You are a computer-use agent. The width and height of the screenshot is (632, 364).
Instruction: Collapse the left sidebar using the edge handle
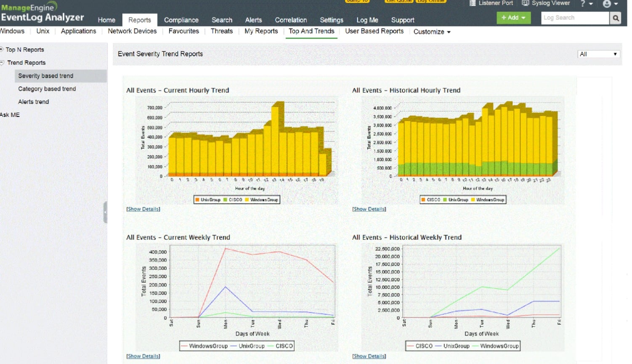point(106,212)
